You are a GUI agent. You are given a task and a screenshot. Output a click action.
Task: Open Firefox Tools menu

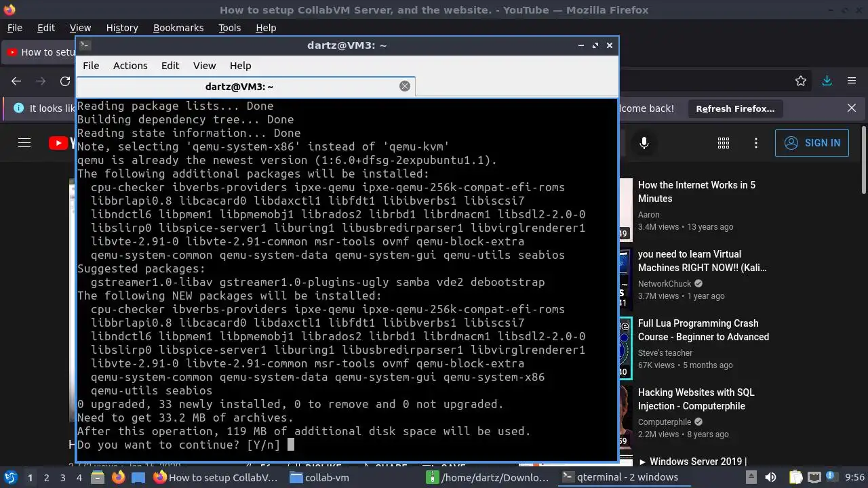click(x=230, y=28)
